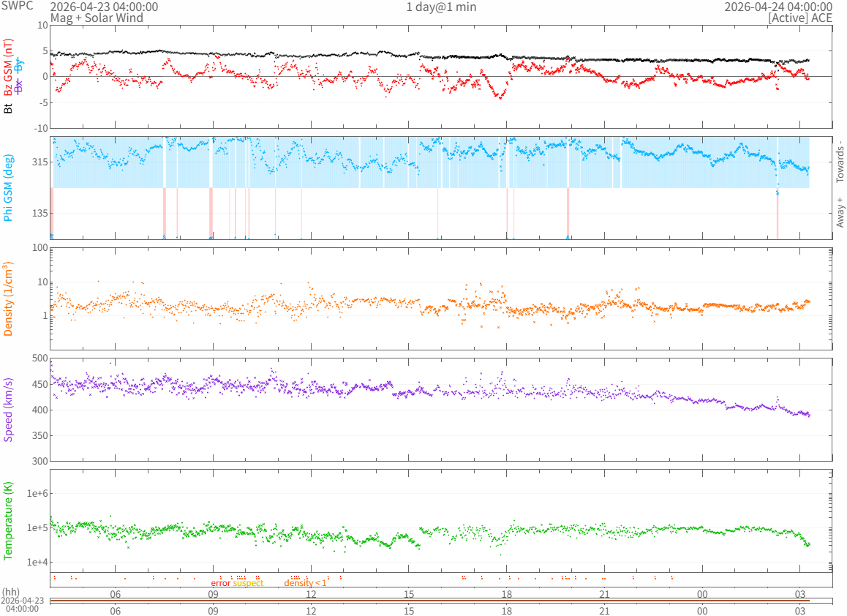Click the 'Towards -' label beside Phi plot
847x616 pixels.
point(840,161)
